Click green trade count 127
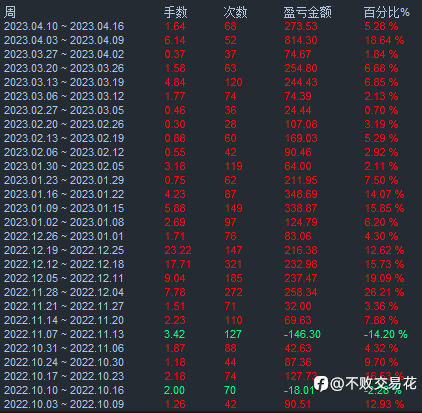 pyautogui.click(x=233, y=334)
